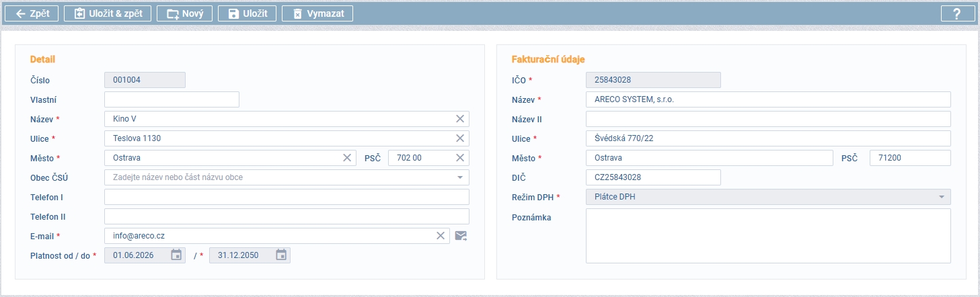Clear the PSČ 702 00 field

460,158
